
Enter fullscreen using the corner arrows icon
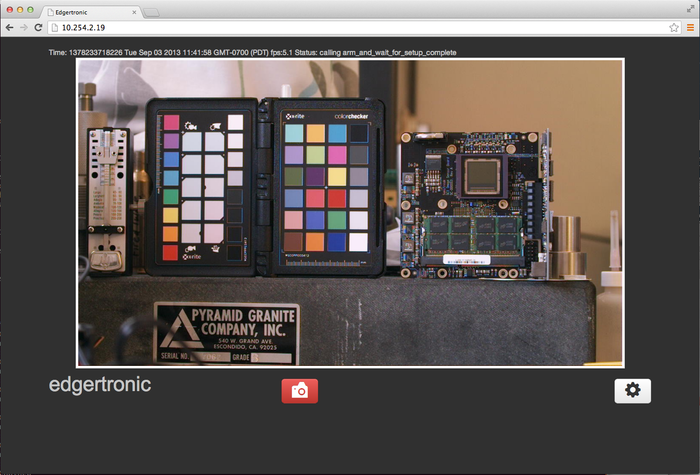coord(690,9)
